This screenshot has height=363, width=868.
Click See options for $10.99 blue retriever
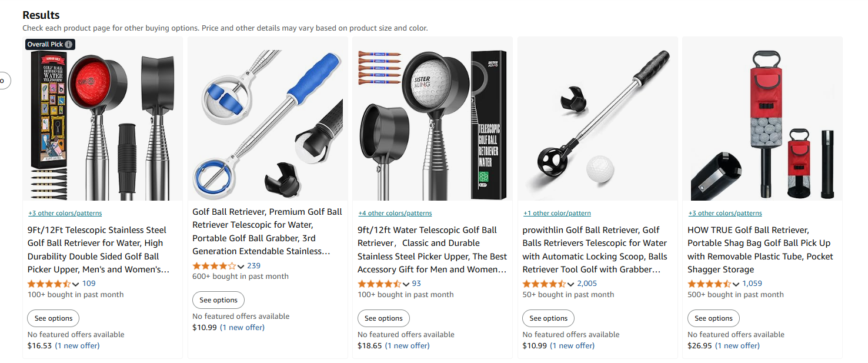218,300
